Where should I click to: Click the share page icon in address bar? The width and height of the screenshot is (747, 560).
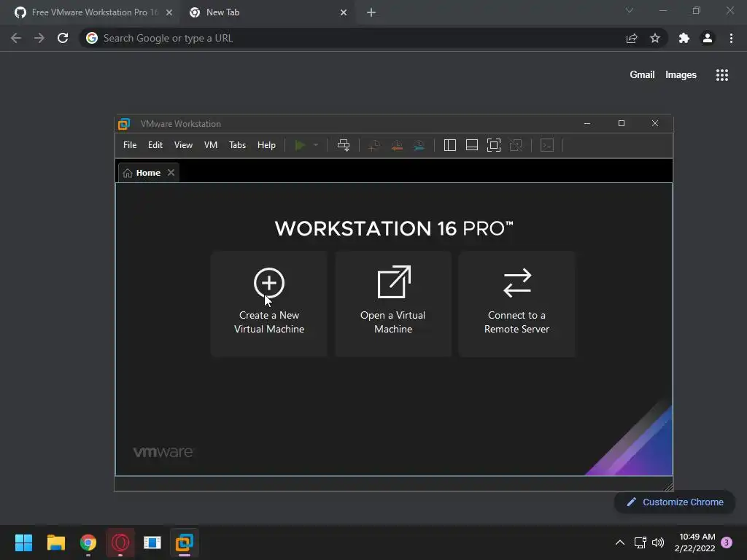(x=632, y=38)
